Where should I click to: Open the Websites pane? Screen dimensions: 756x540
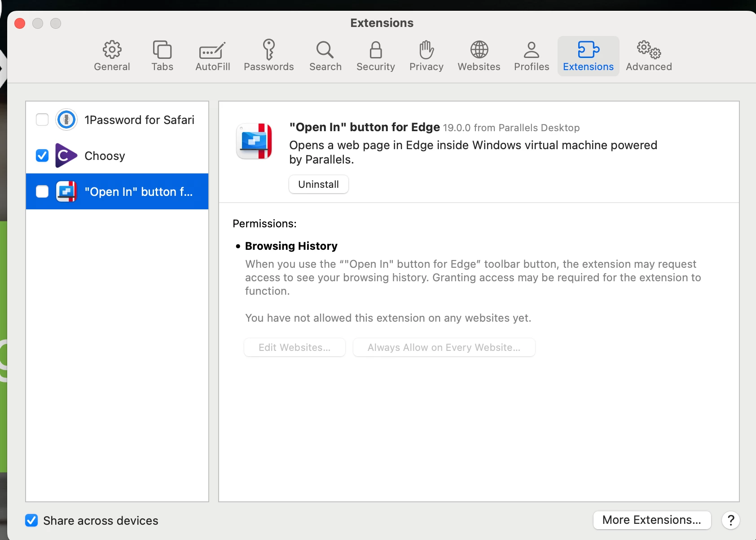(x=479, y=56)
